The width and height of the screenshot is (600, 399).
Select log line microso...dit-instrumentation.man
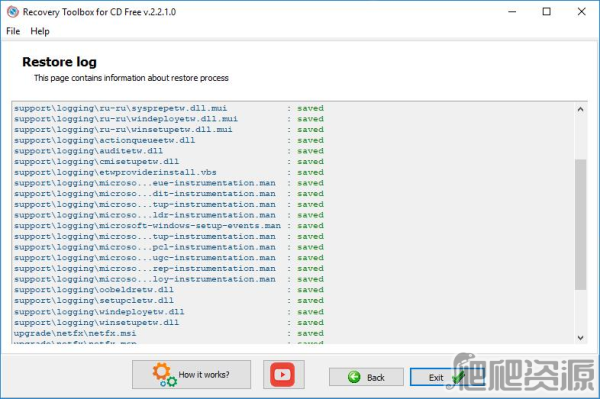pos(169,194)
